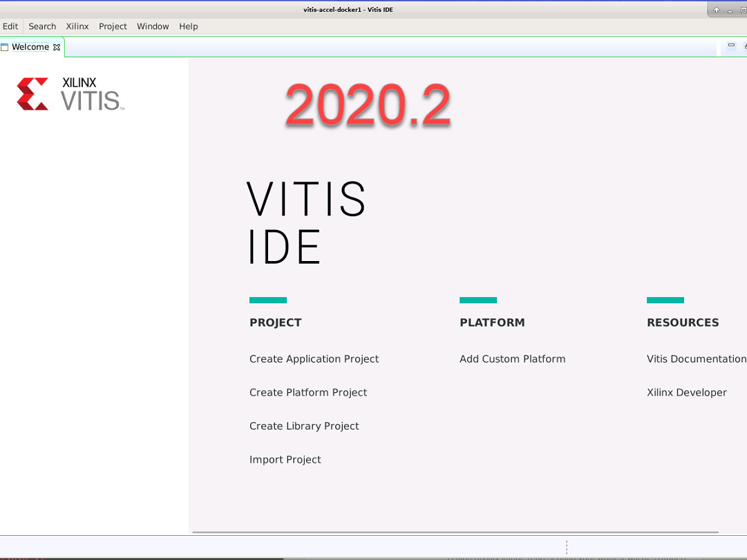Screen dimensions: 747x560
Task: Open the Edit menu
Action: 10,26
